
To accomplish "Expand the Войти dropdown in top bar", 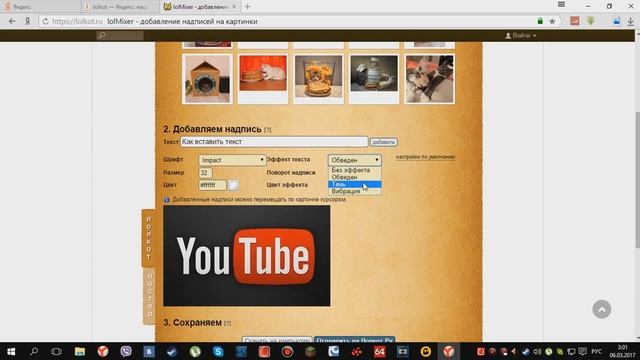I will [521, 36].
